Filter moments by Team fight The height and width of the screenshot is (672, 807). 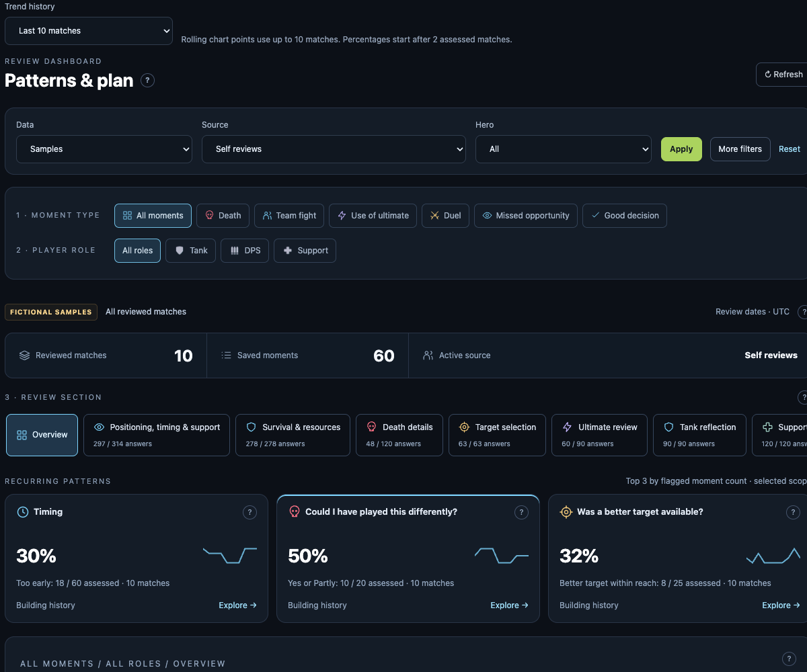click(289, 216)
